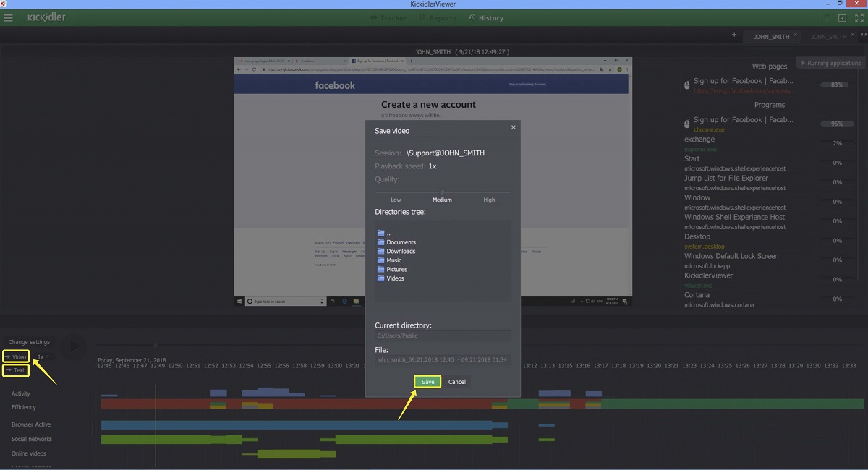Click the Kickidler logo in header

point(46,17)
